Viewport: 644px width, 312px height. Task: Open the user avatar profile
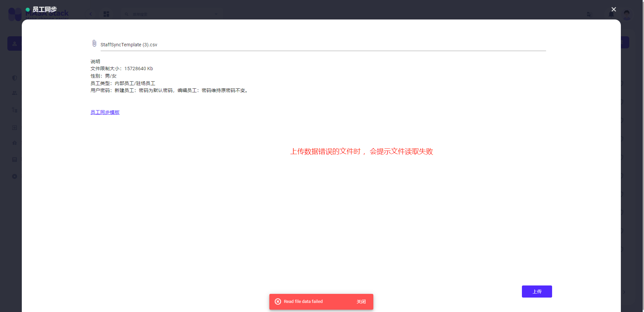click(x=627, y=14)
